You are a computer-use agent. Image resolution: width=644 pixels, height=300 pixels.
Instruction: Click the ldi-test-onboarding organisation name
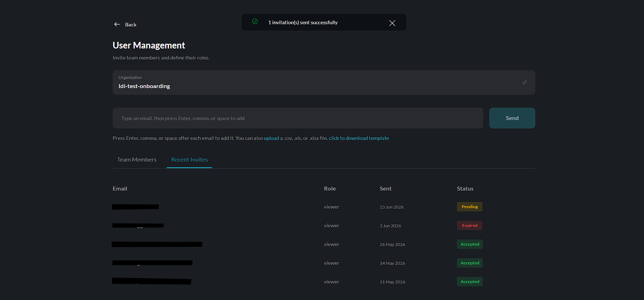point(144,86)
